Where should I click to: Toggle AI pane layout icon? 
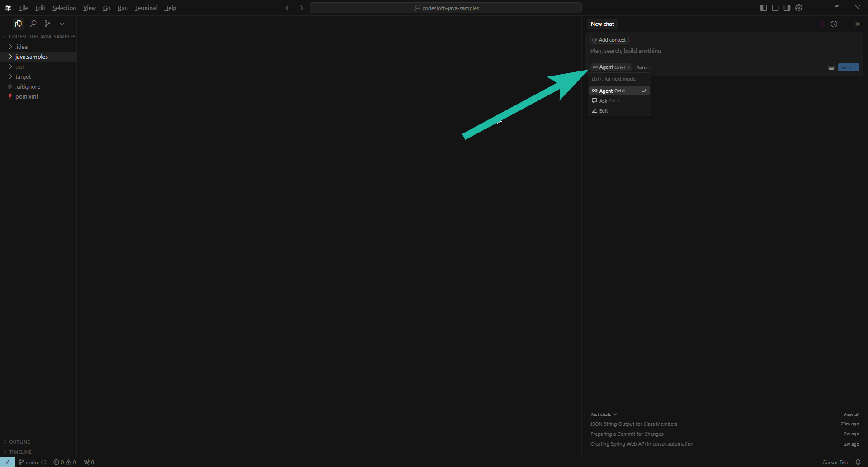pos(787,8)
